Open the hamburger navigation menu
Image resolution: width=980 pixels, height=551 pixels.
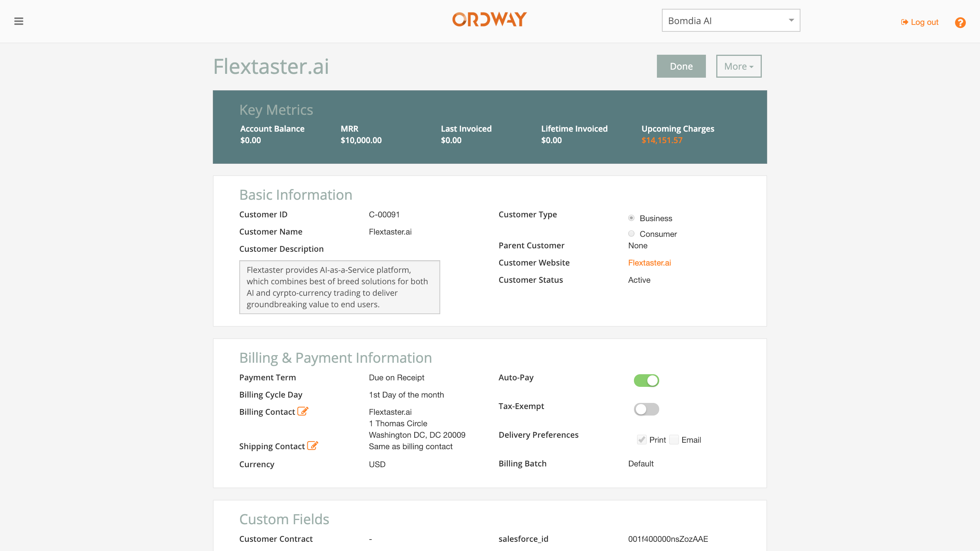(x=19, y=21)
